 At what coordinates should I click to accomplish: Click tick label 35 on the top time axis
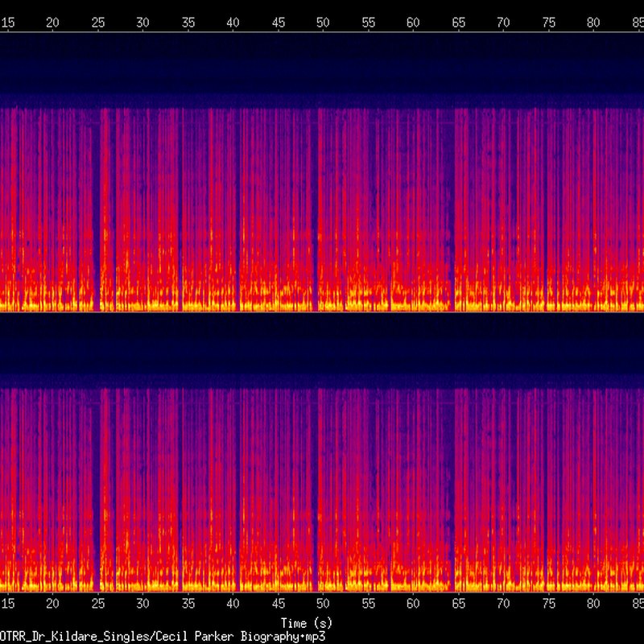188,23
